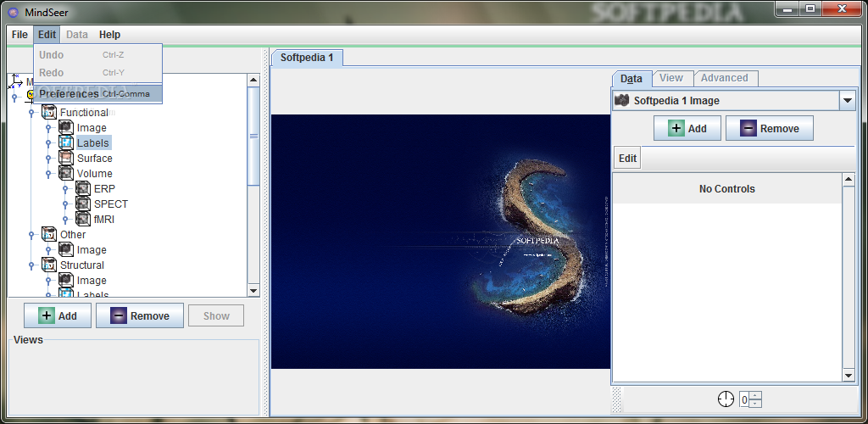Toggle the fMRI node handle
The width and height of the screenshot is (868, 424).
click(x=64, y=219)
